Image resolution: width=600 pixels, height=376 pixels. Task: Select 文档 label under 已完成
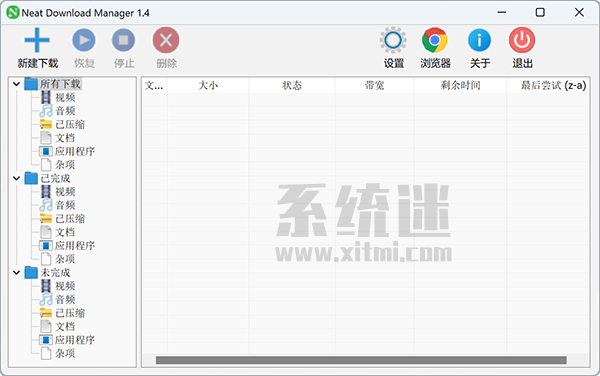[x=65, y=232]
